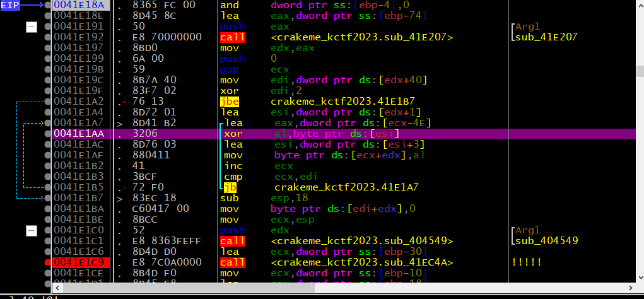The width and height of the screenshot is (644, 299).
Task: Select address 0041E1B2
Action: (x=79, y=166)
